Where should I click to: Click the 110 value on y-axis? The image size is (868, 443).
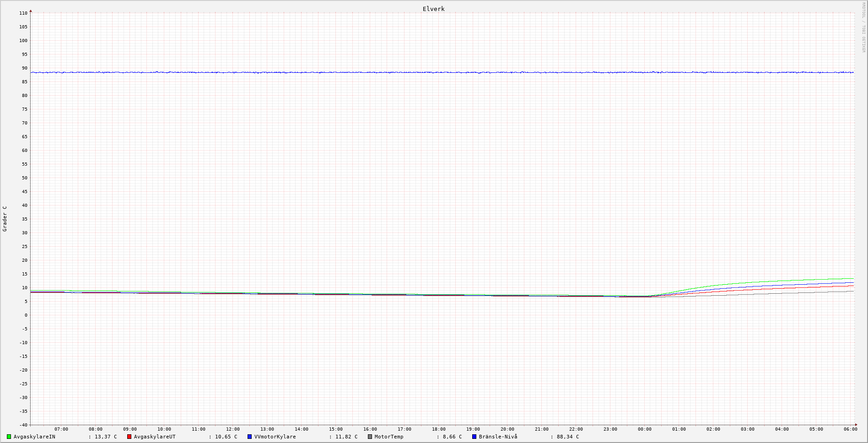point(23,13)
